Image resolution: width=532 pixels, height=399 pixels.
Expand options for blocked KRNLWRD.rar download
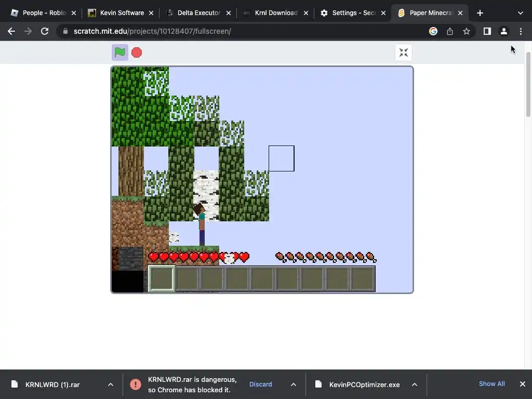click(x=294, y=384)
